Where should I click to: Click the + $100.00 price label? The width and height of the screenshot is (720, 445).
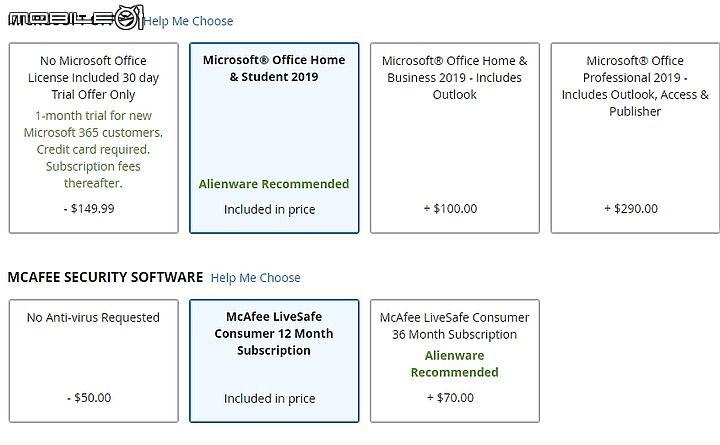click(x=450, y=208)
